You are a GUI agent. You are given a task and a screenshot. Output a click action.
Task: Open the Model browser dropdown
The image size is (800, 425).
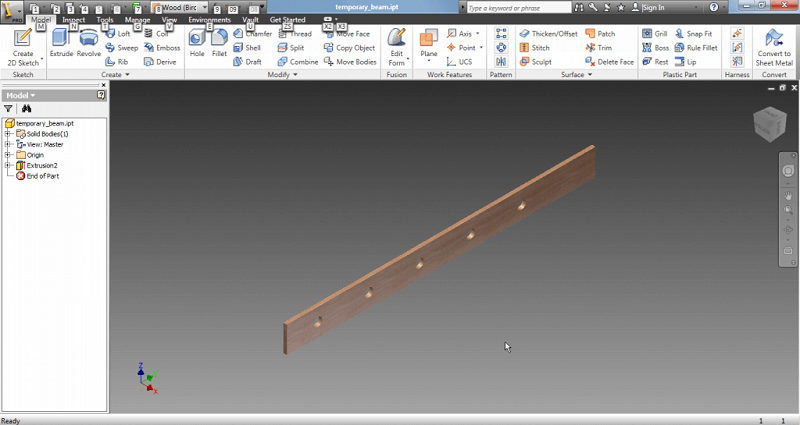click(x=21, y=95)
